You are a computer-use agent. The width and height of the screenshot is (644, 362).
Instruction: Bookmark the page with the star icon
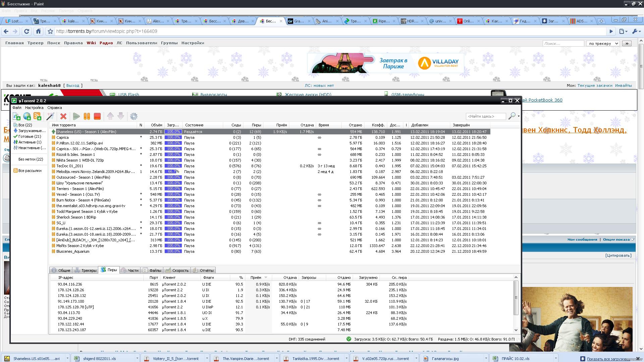coord(50,31)
